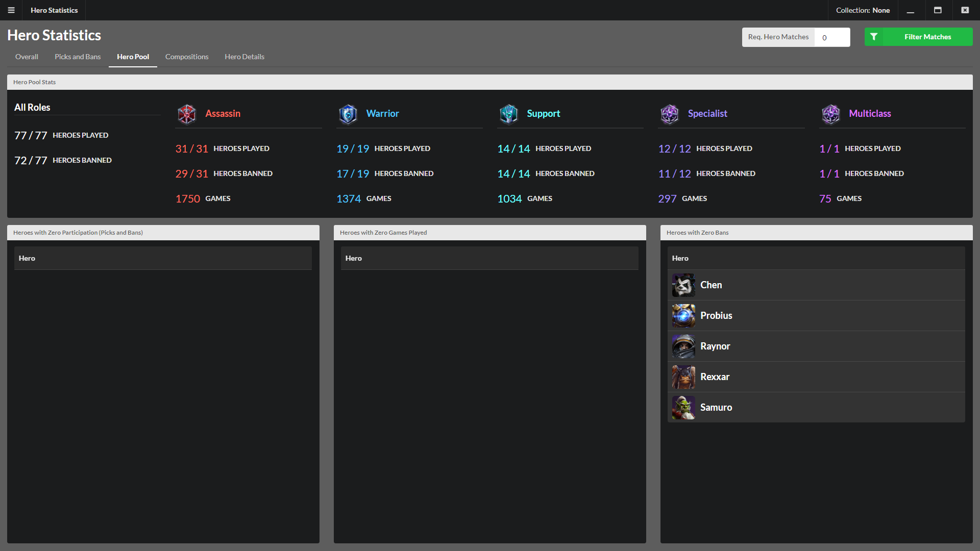Click the Raynor hero portrait icon

coord(682,345)
